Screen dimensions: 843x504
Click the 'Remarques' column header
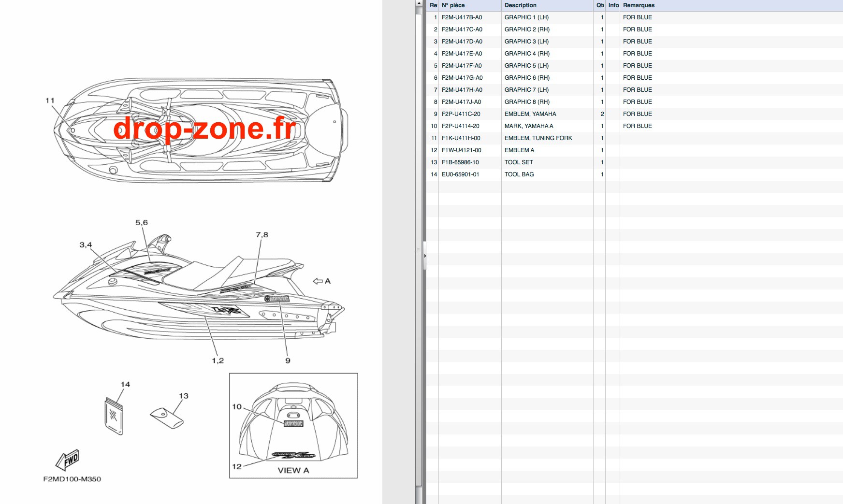(731, 5)
